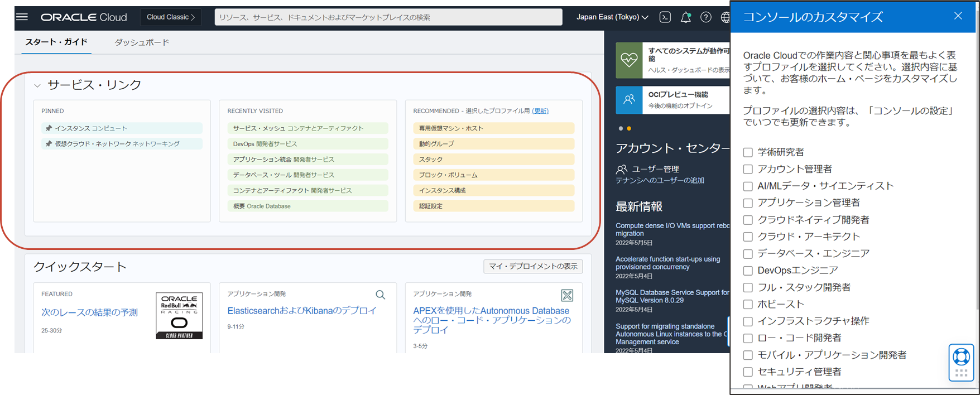Click the OCIプレビュー機能 people icon
980x395 pixels.
click(629, 100)
